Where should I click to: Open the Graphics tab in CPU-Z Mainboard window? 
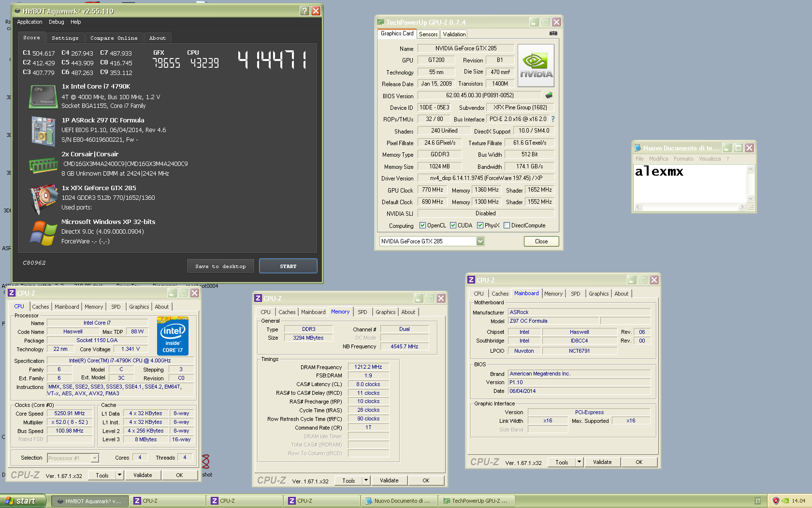click(x=599, y=294)
